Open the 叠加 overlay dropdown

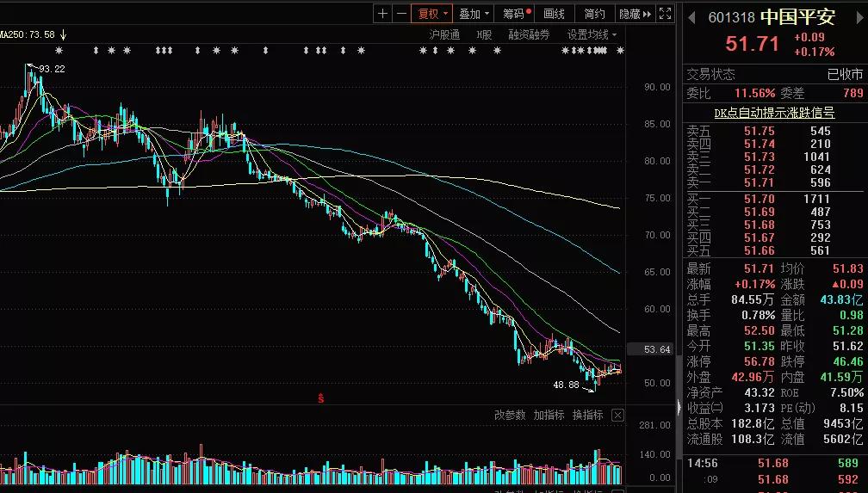tap(474, 14)
